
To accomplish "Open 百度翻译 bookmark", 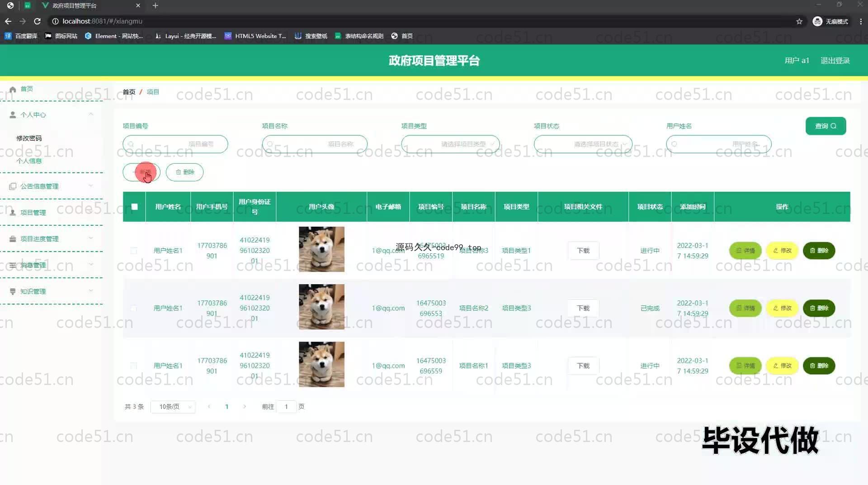I will pos(21,36).
